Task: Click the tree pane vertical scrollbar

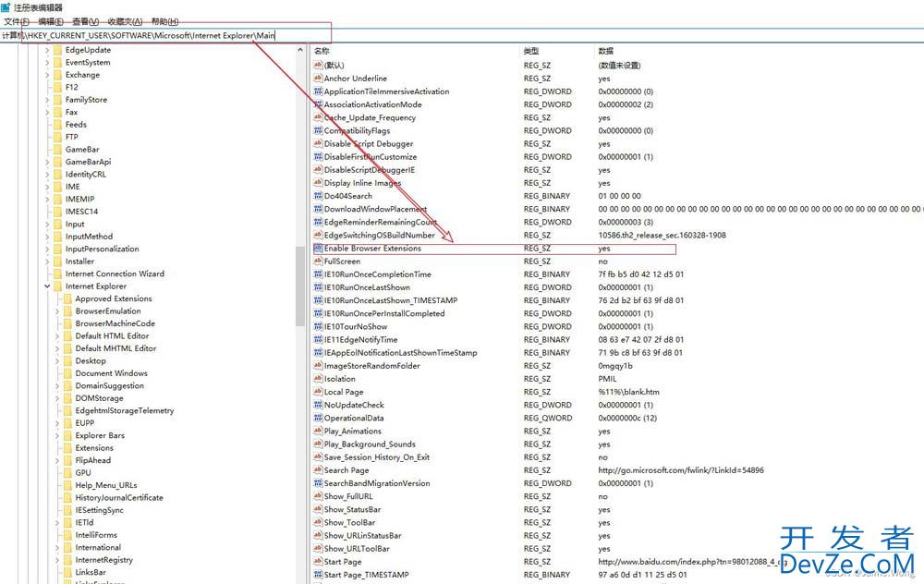Action: (x=299, y=286)
